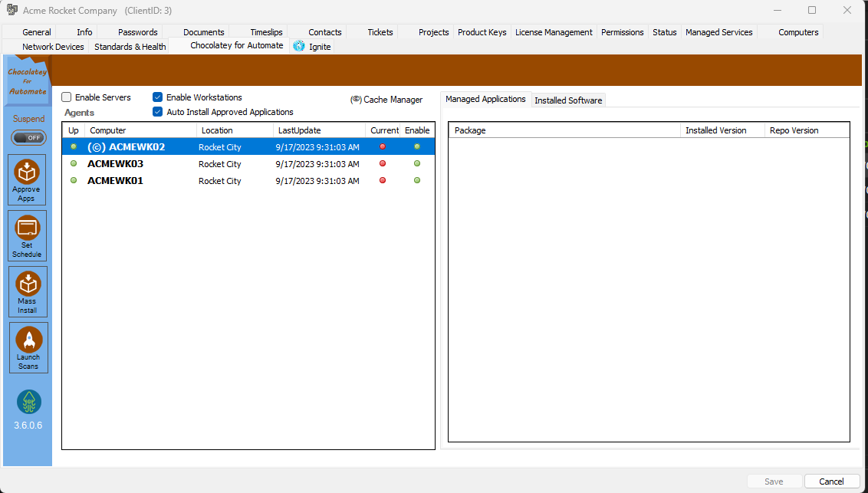Sort agents by Computer column header

[x=140, y=130]
